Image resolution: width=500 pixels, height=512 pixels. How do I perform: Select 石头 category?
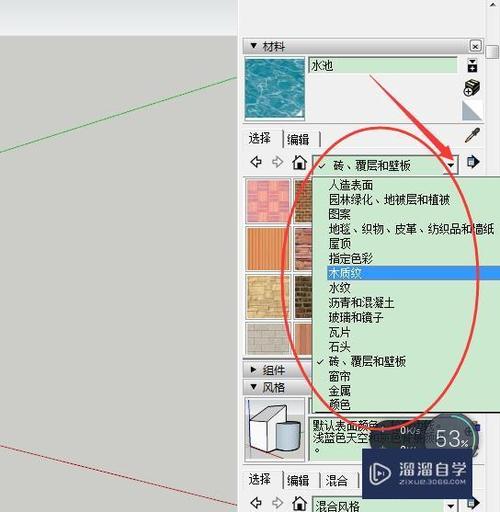pyautogui.click(x=339, y=347)
